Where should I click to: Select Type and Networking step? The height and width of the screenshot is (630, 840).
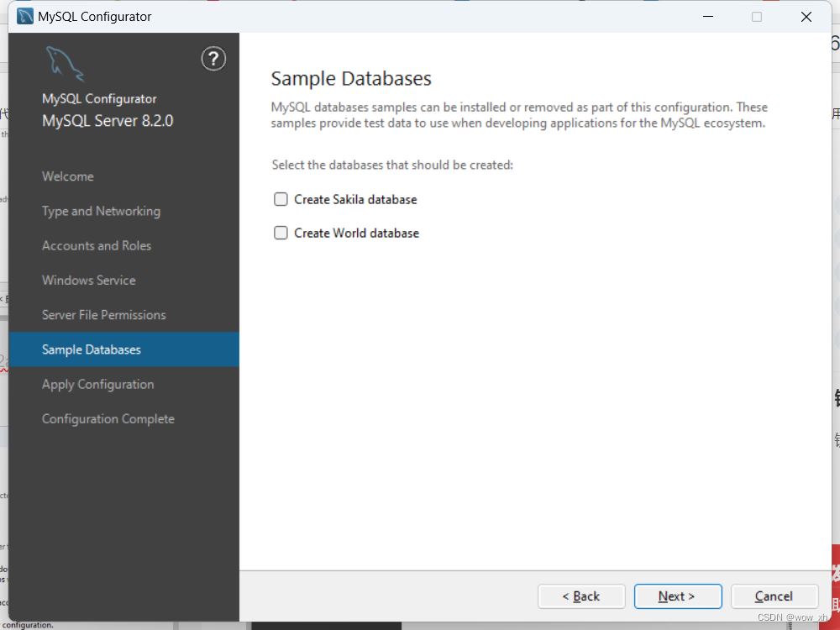tap(102, 211)
